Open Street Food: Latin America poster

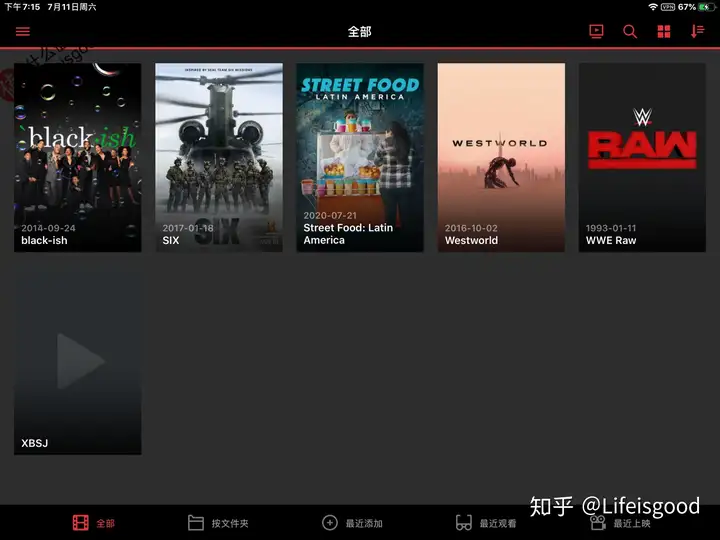coord(360,158)
